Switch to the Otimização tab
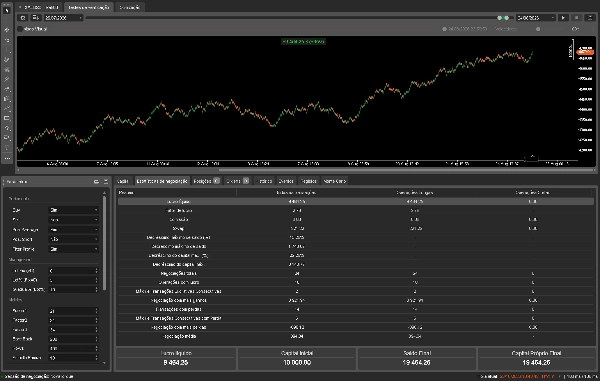 pyautogui.click(x=129, y=7)
